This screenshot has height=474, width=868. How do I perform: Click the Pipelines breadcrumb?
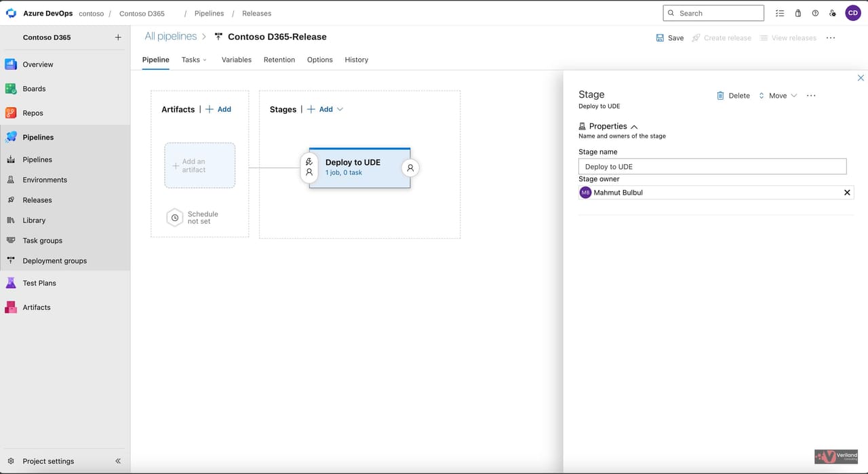pyautogui.click(x=209, y=14)
